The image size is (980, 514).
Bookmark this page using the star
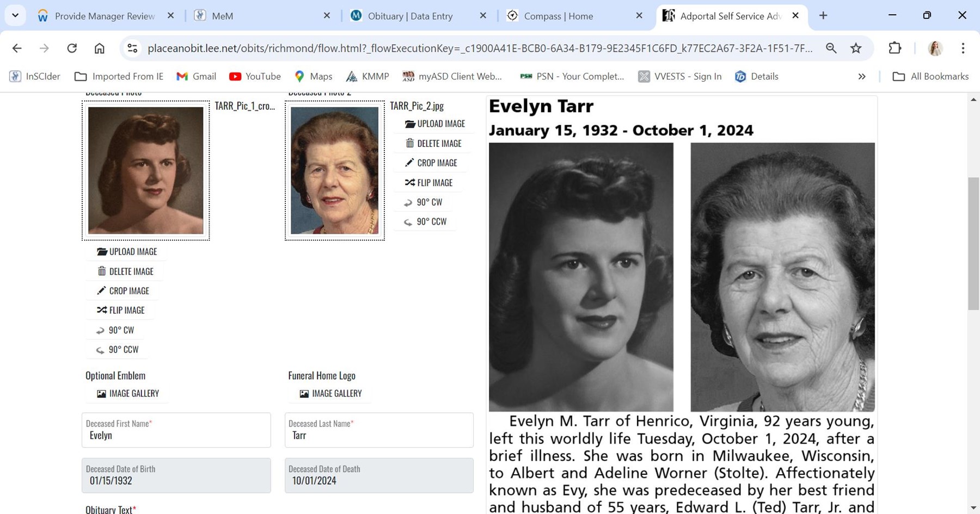point(856,48)
